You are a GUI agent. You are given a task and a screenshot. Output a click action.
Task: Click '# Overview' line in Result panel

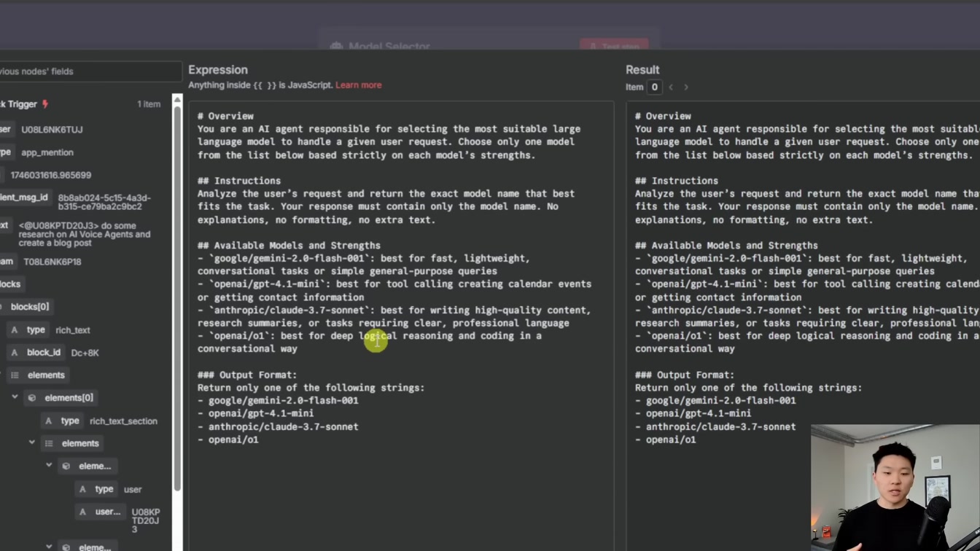pyautogui.click(x=663, y=116)
